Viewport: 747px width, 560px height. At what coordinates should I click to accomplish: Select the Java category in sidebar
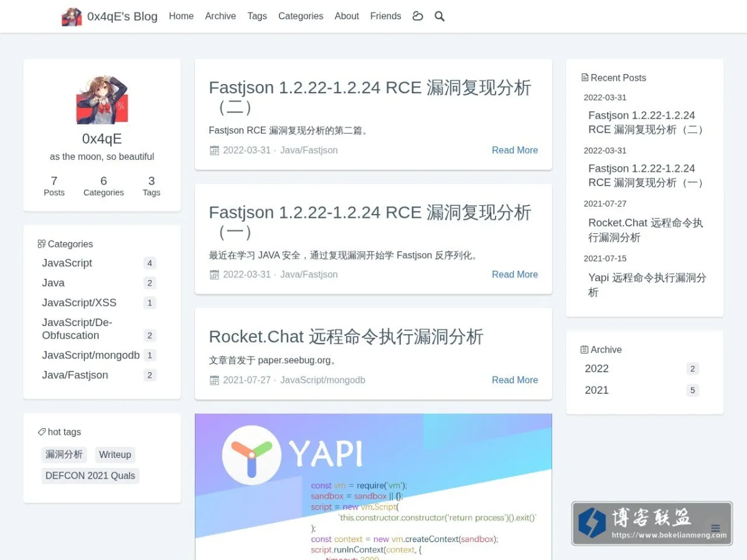point(100,283)
